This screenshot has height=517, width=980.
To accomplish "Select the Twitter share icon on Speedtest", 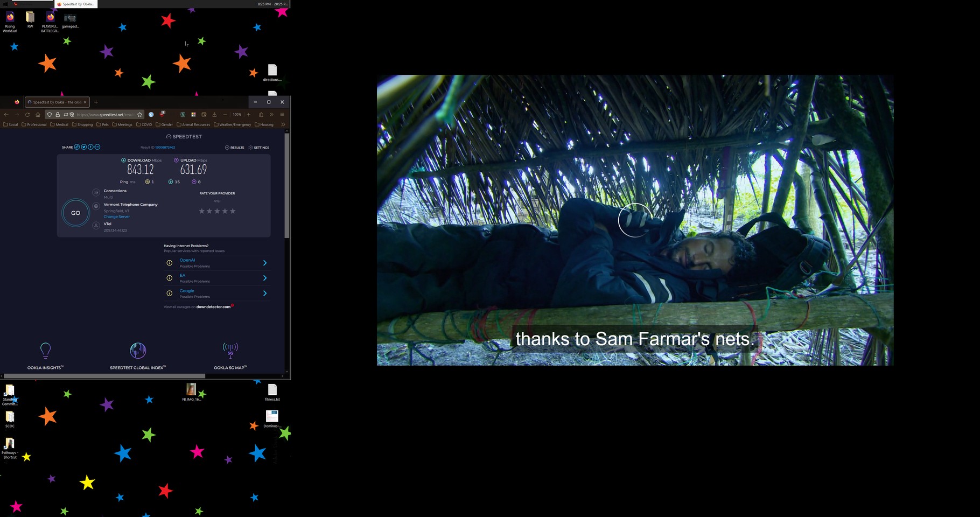I will 83,146.
